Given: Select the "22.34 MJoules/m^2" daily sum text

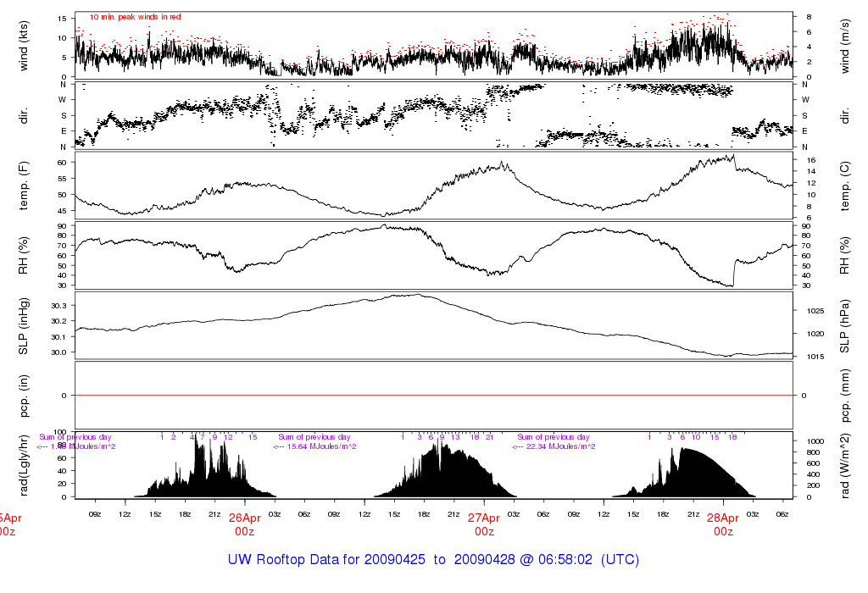Looking at the screenshot, I should pos(560,446).
